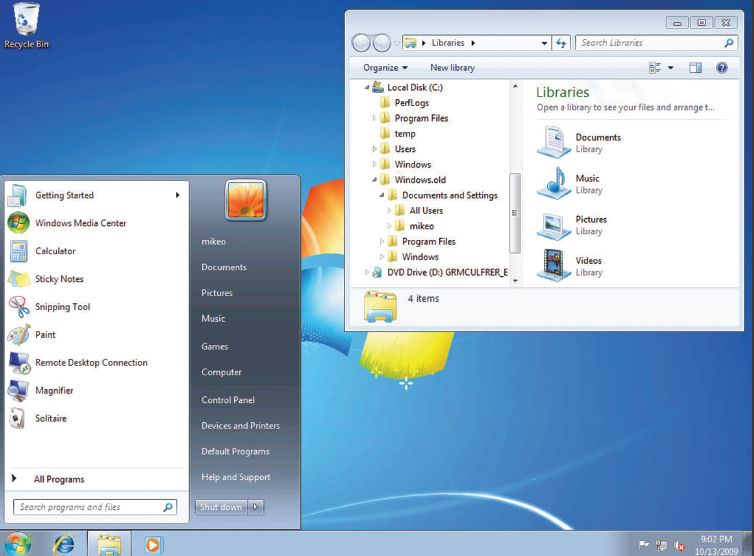Click the Internet Explorer taskbar icon

point(63,544)
